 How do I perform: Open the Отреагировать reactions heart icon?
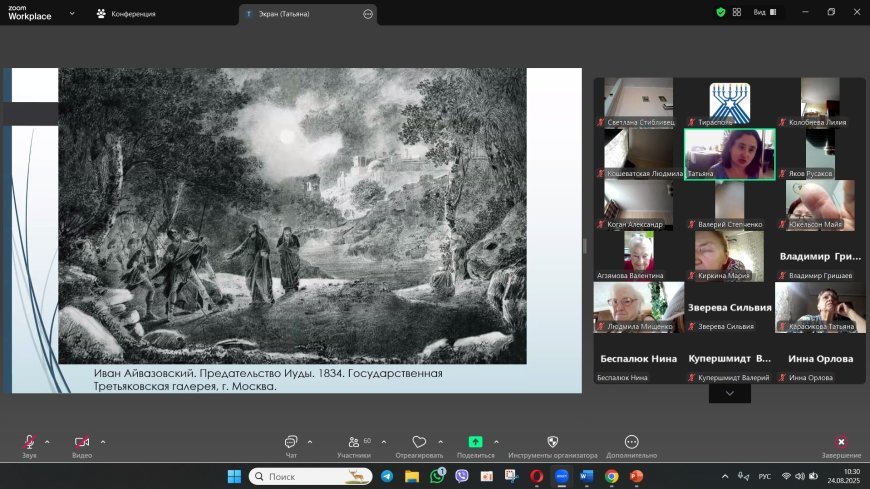coord(419,442)
